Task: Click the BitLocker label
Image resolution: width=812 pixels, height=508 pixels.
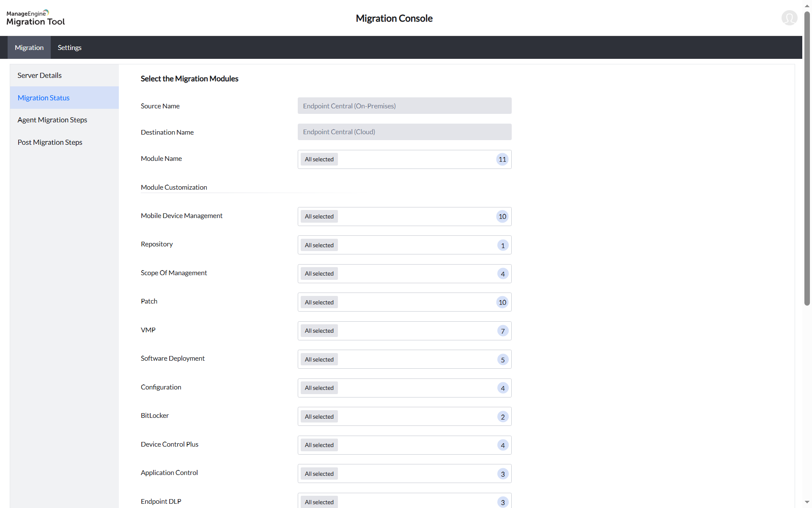Action: point(155,416)
